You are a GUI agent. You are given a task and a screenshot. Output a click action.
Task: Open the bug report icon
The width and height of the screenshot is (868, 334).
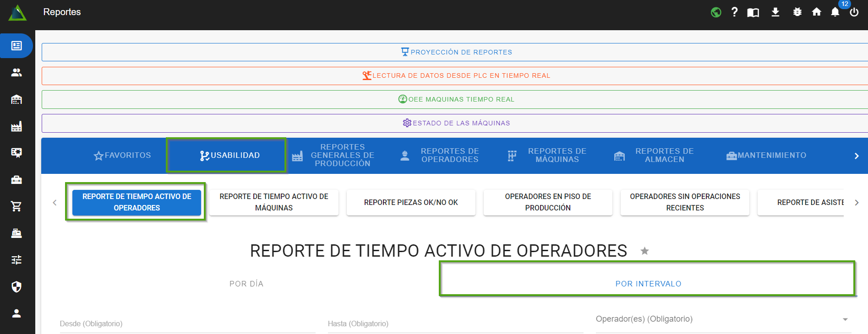click(797, 12)
